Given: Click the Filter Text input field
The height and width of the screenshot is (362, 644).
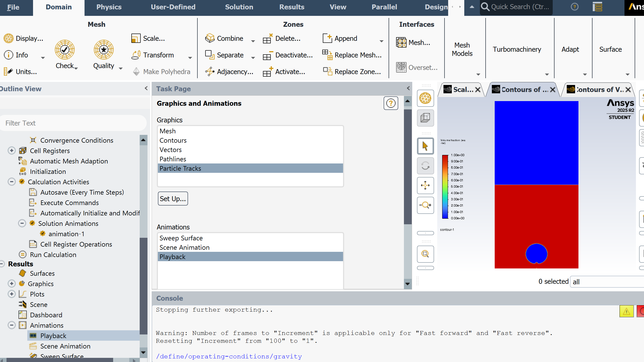Looking at the screenshot, I should pos(73,123).
